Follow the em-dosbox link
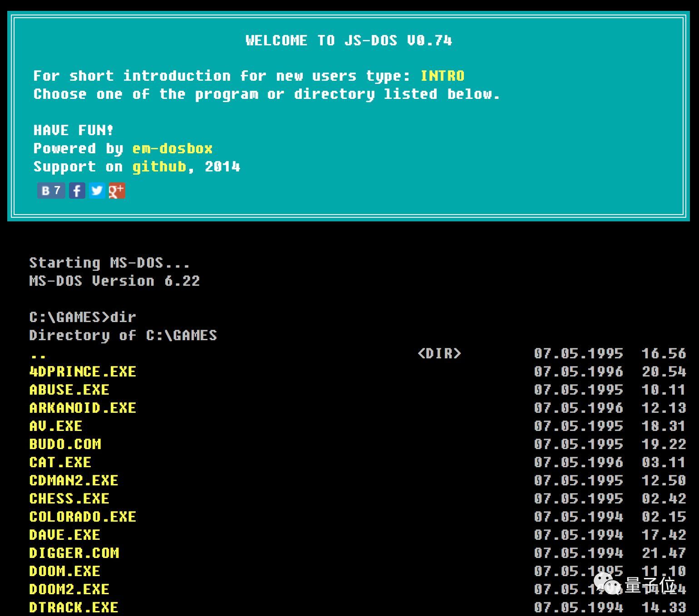699x616 pixels. pyautogui.click(x=172, y=148)
